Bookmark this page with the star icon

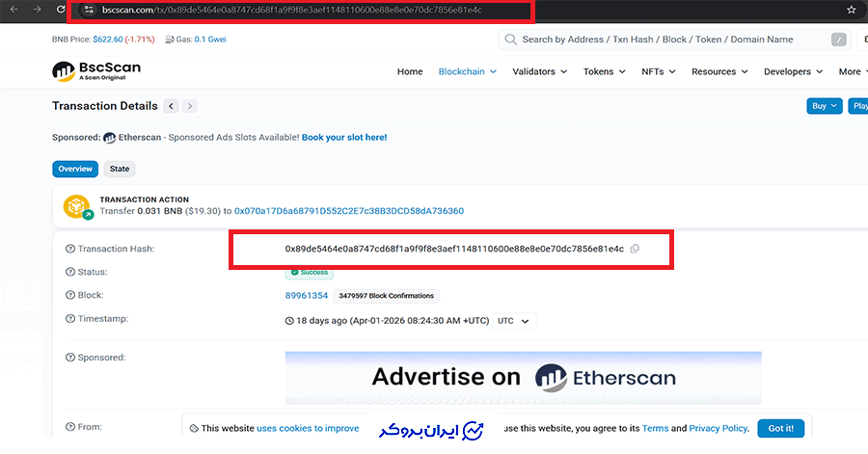click(x=851, y=10)
